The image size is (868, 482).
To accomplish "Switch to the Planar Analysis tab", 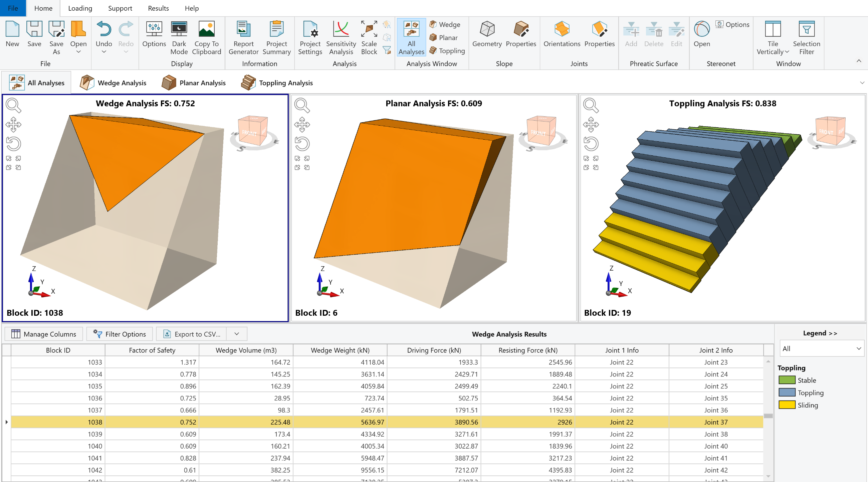I will pyautogui.click(x=194, y=83).
